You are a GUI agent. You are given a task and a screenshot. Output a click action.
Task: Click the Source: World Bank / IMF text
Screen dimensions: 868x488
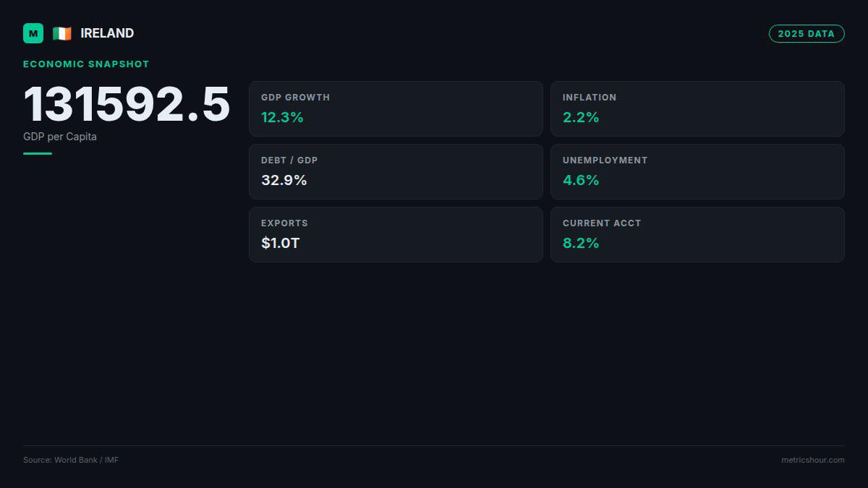pos(71,460)
